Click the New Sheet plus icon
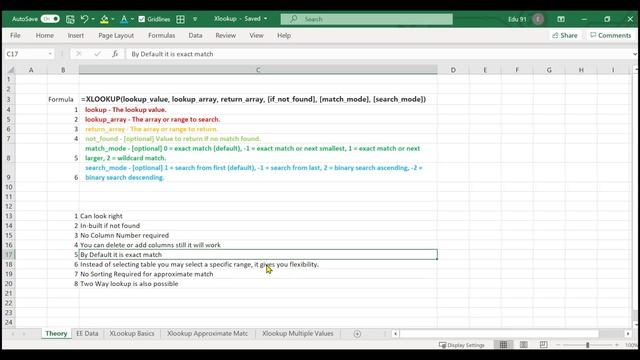 tap(357, 334)
